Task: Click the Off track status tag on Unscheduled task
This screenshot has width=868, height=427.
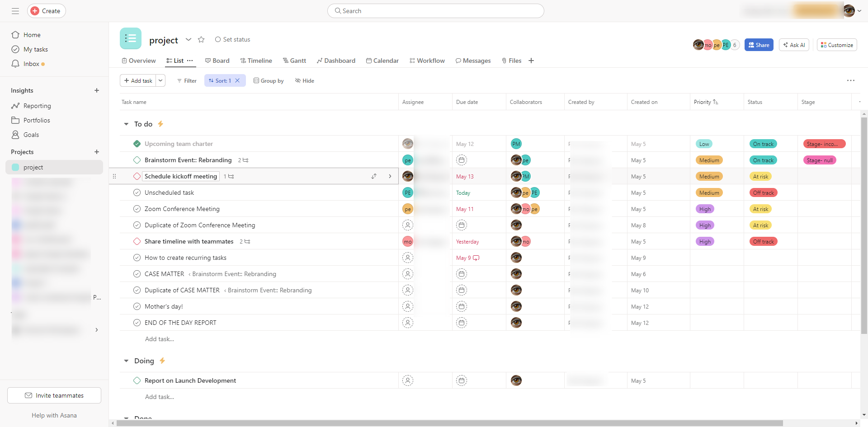Action: [763, 193]
